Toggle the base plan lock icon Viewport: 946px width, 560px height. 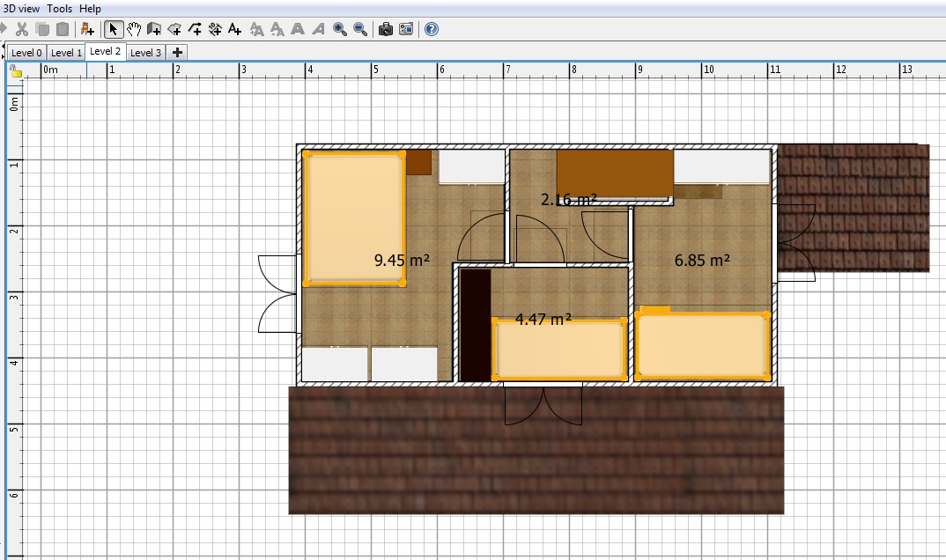click(x=16, y=71)
